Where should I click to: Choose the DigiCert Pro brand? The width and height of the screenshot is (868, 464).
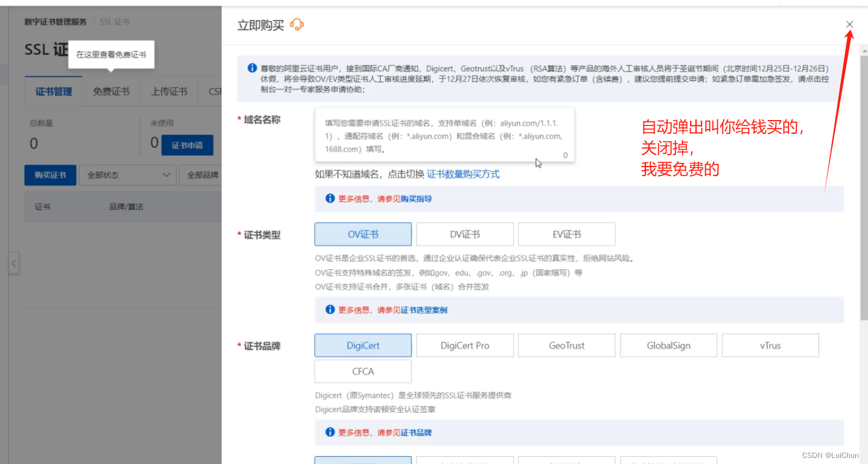(x=465, y=346)
